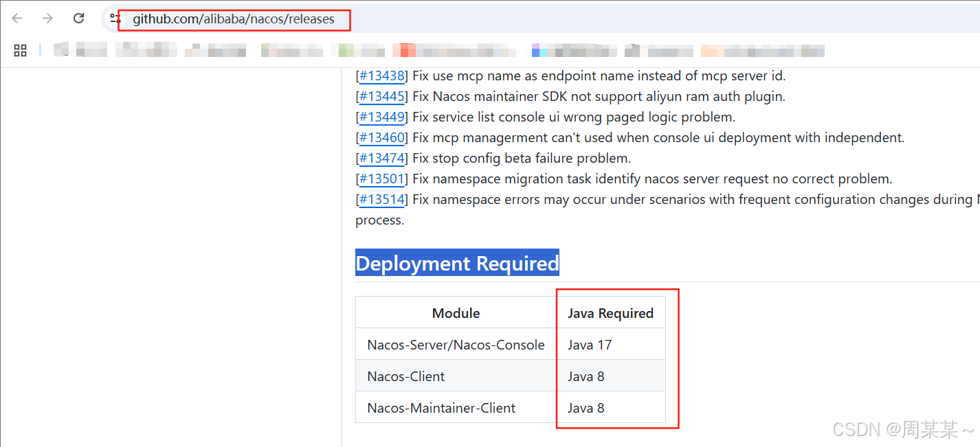Click the text about aliyun ram auth plugin
980x447 pixels.
[x=599, y=96]
